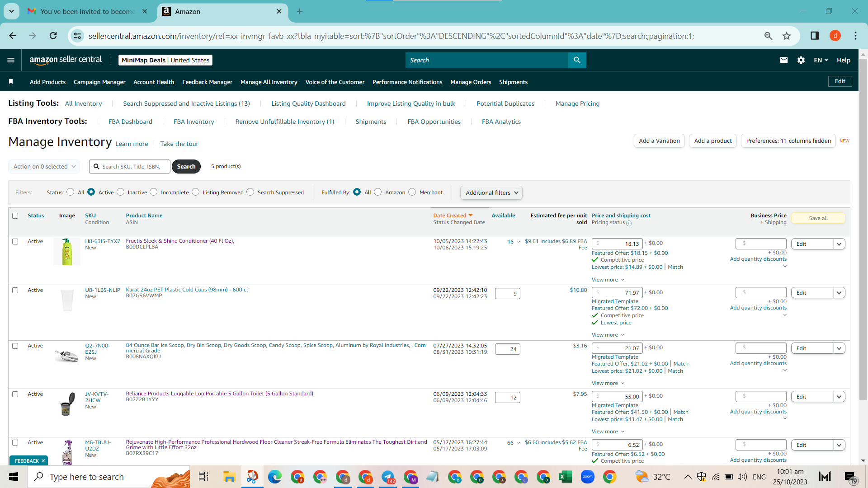Viewport: 868px width, 488px height.
Task: Expand View more for Karat Cold Cups pricing
Action: (x=608, y=335)
